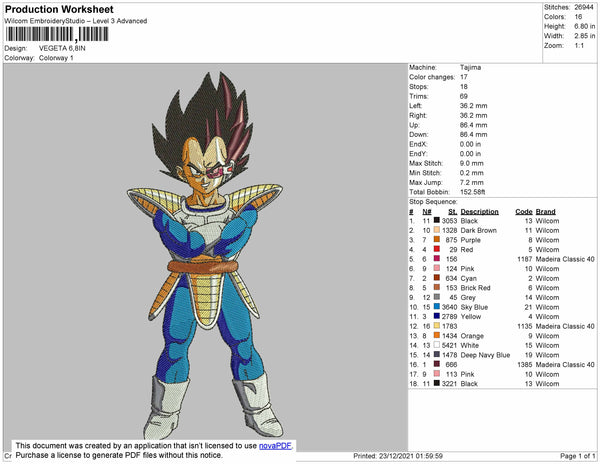Screen dimensions: 600x464
Task: Choose the White thread swatch
Action: click(437, 345)
